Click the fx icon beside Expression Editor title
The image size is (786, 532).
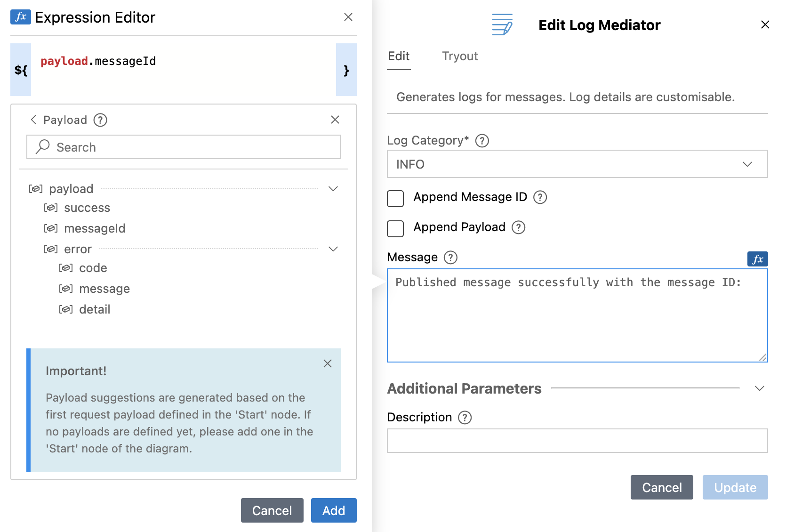point(21,17)
